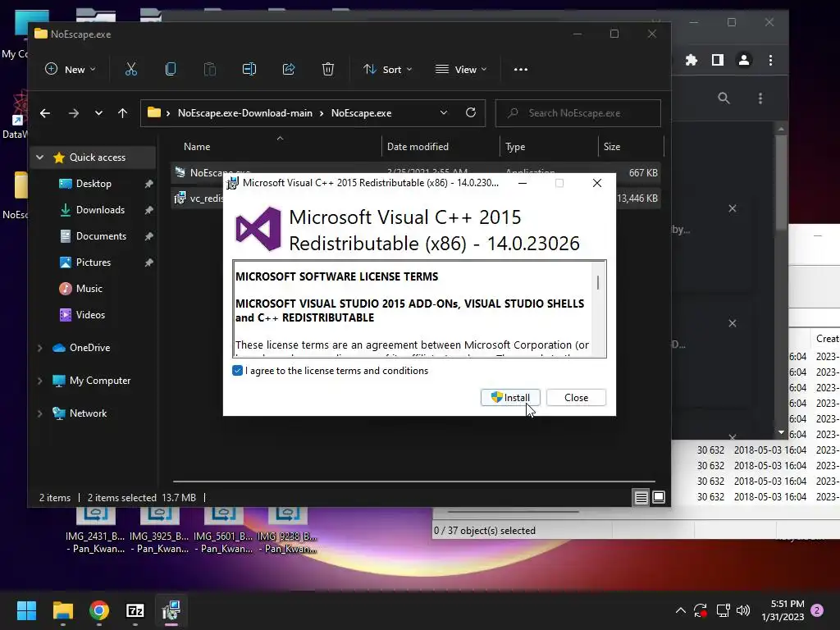
Task: Open the Chrome three-dot menu
Action: click(x=770, y=60)
